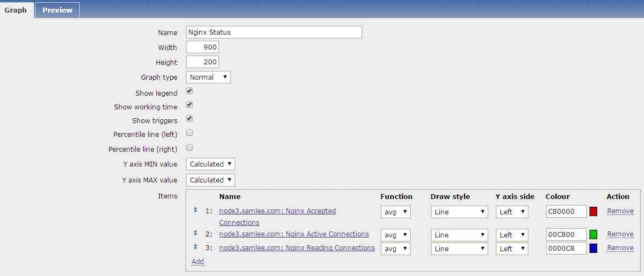
Task: Open Y axis side dropdown for Accepted Connections
Action: 512,212
